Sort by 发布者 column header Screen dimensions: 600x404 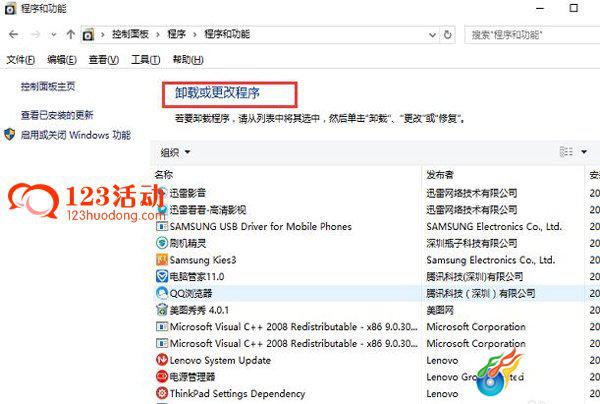(x=440, y=175)
